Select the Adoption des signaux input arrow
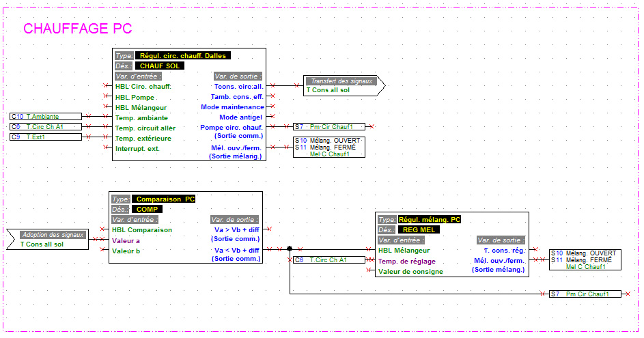The width and height of the screenshot is (644, 338). 51,239
